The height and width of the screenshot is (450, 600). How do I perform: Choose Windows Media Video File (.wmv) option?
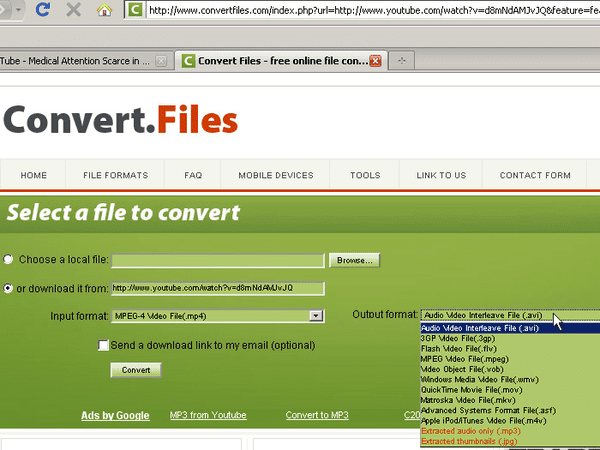coord(510,380)
